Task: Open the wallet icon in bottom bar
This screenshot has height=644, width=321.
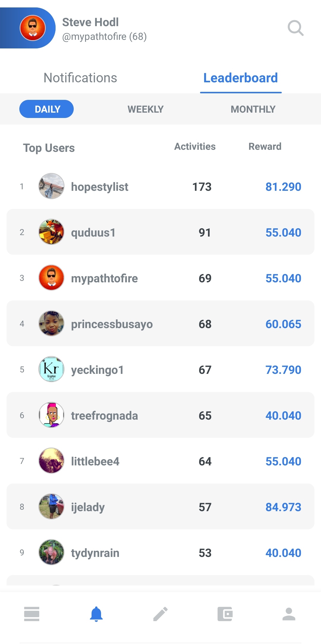Action: pyautogui.click(x=225, y=614)
